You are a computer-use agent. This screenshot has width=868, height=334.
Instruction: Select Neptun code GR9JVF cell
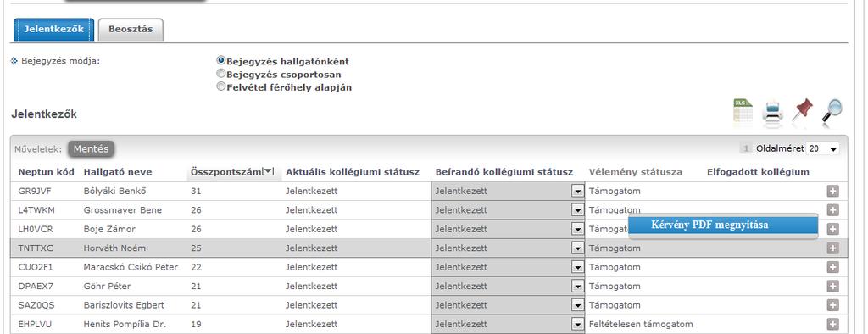tap(33, 191)
